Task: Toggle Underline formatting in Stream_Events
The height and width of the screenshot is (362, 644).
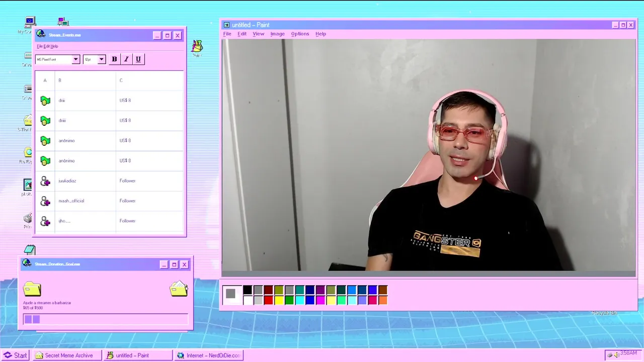Action: (138, 59)
